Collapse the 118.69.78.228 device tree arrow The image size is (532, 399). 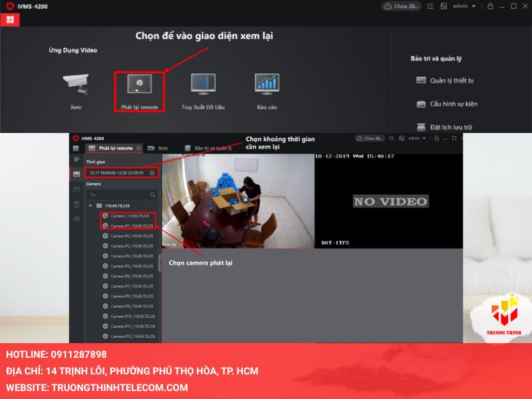[x=90, y=205]
